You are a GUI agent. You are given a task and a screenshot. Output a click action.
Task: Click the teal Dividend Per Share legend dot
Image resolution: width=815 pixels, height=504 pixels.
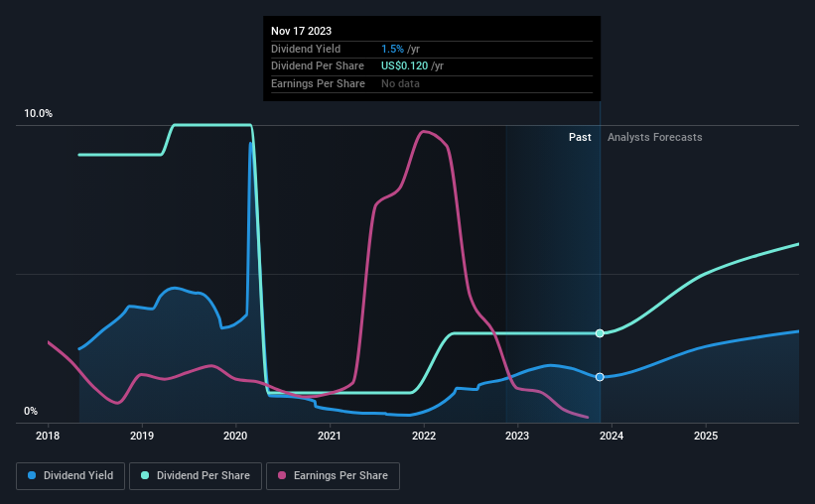pyautogui.click(x=145, y=475)
